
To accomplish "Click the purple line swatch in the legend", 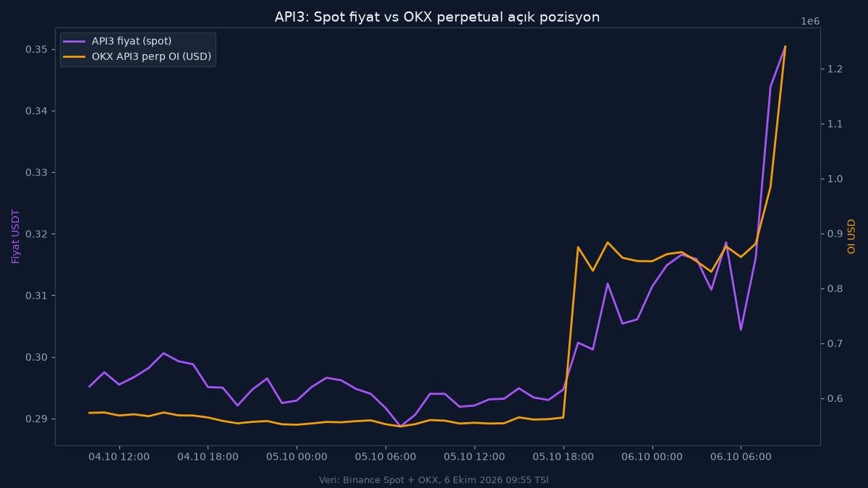I will click(x=75, y=41).
